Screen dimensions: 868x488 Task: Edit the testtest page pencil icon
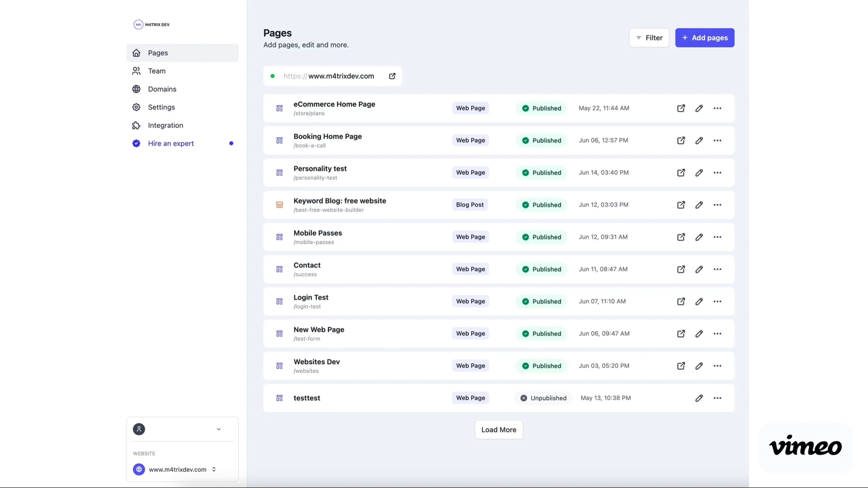point(699,398)
